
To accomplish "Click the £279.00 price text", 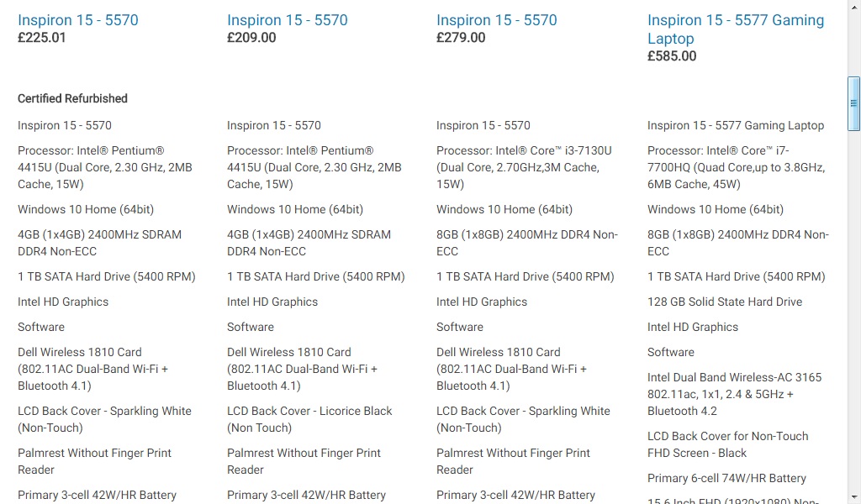I will click(461, 38).
